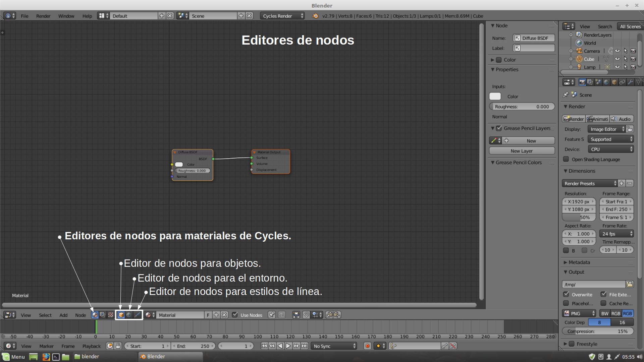The height and width of the screenshot is (362, 644).
Task: Jump to the last frame
Action: click(x=304, y=346)
